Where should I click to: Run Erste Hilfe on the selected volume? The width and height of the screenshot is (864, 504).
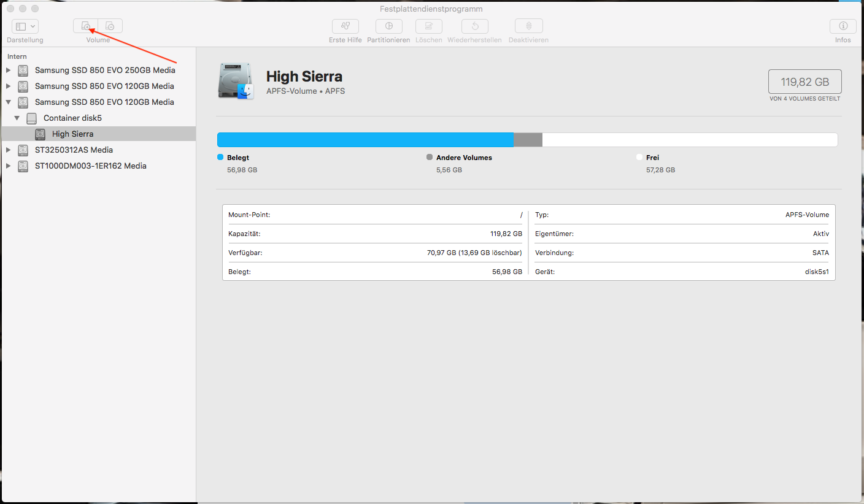pyautogui.click(x=345, y=26)
